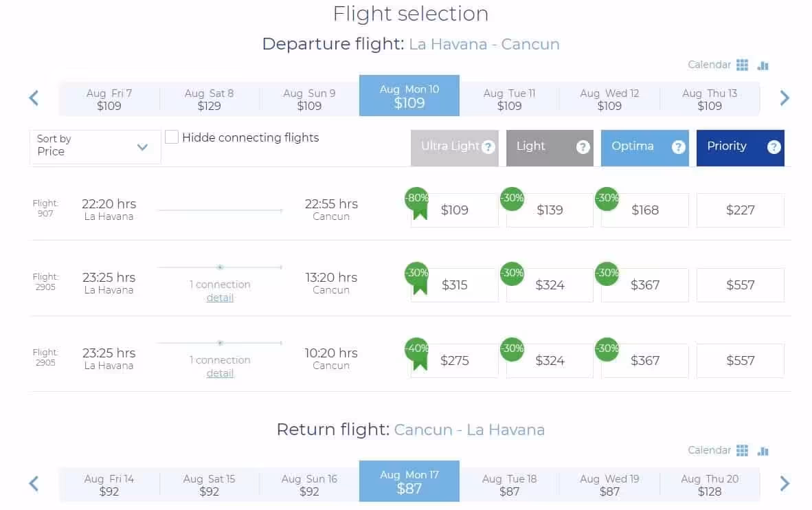812x510 pixels.
Task: Open departure bar chart price view icon
Action: click(763, 65)
